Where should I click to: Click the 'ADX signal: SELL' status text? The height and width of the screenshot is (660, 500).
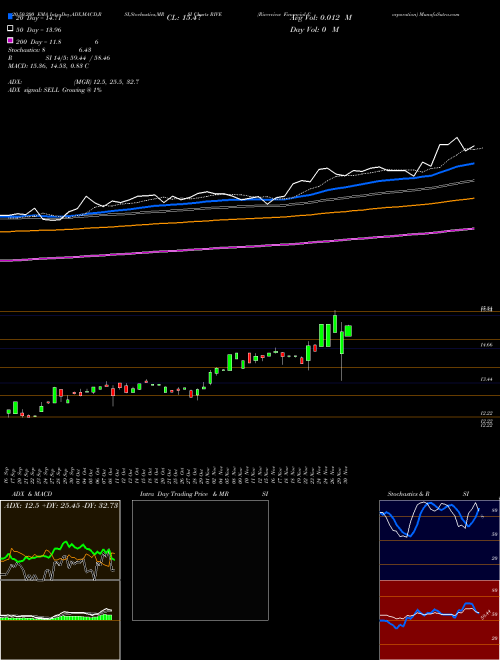pyautogui.click(x=34, y=90)
